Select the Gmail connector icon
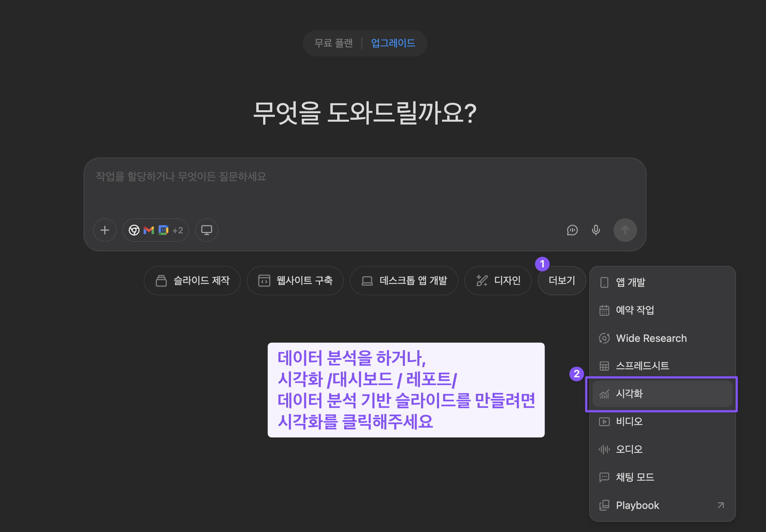 [149, 230]
